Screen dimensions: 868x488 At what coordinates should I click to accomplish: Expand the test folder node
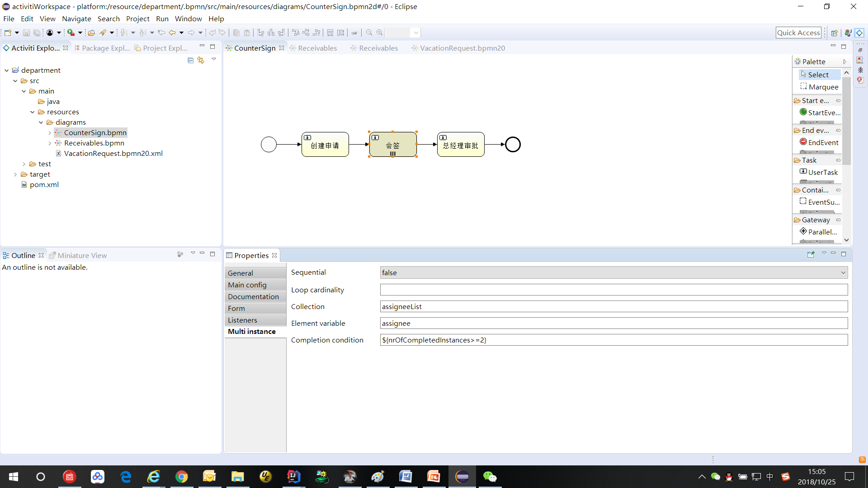pos(24,164)
